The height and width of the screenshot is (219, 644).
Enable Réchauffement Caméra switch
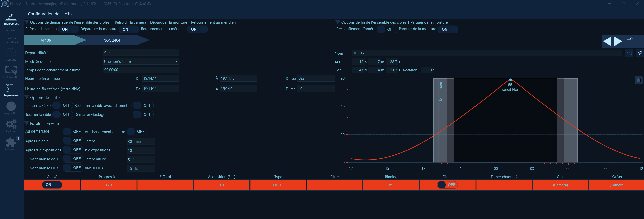point(387,29)
